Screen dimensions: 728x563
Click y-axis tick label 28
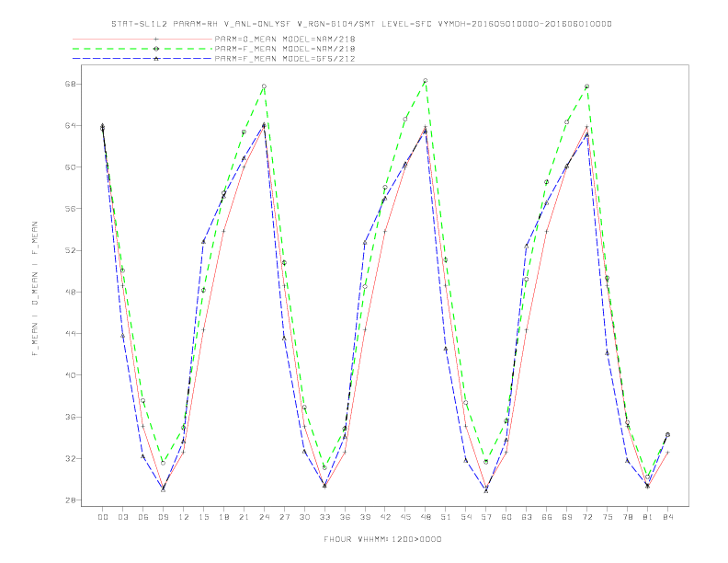point(72,500)
